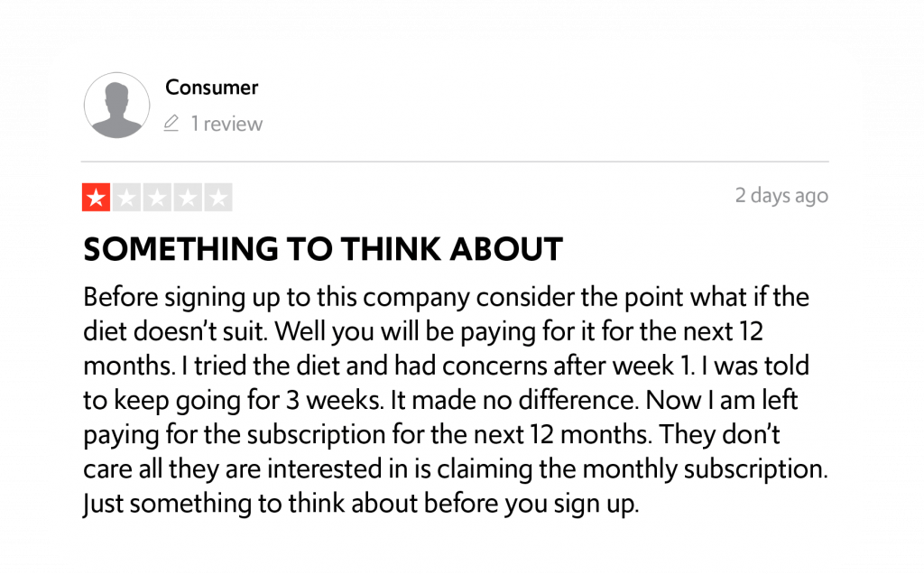The width and height of the screenshot is (924, 575).
Task: Click the 1 review count link
Action: tap(226, 124)
